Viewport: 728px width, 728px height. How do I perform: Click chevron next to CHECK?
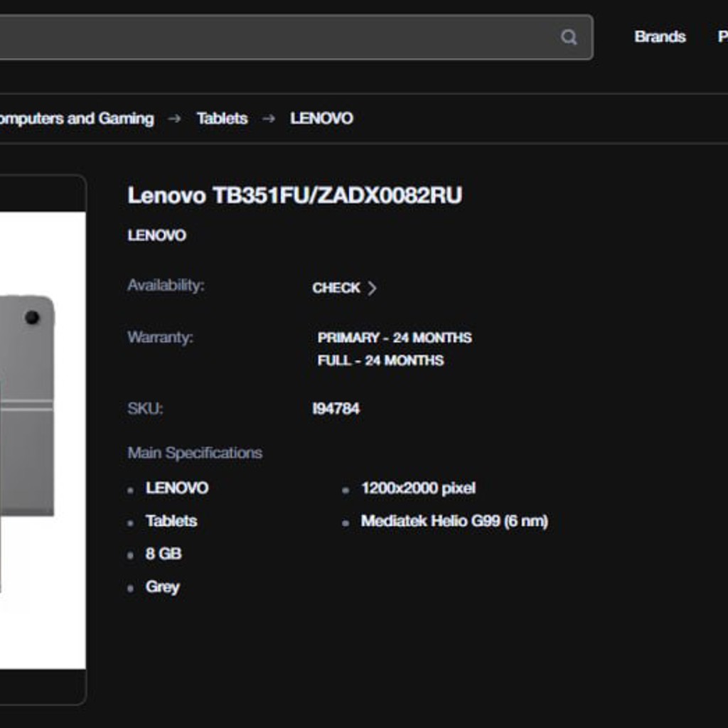click(372, 289)
